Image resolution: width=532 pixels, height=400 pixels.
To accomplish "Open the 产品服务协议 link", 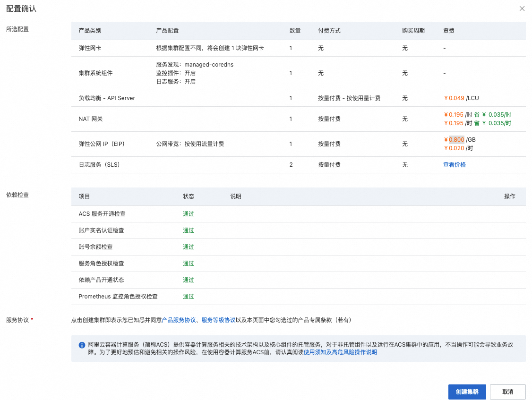I will click(179, 320).
